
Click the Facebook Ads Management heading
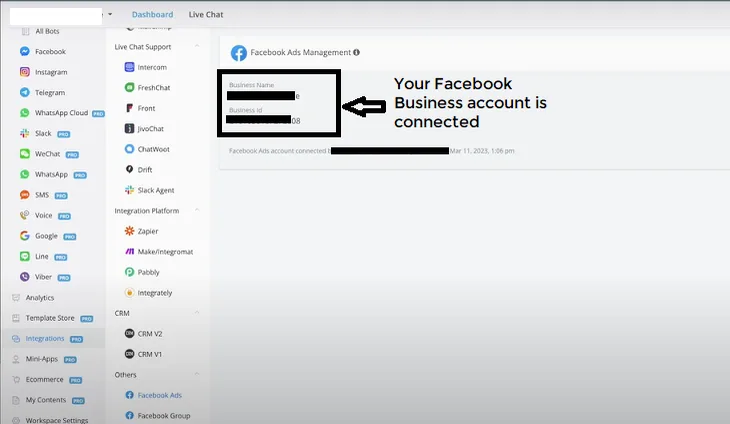(300, 52)
